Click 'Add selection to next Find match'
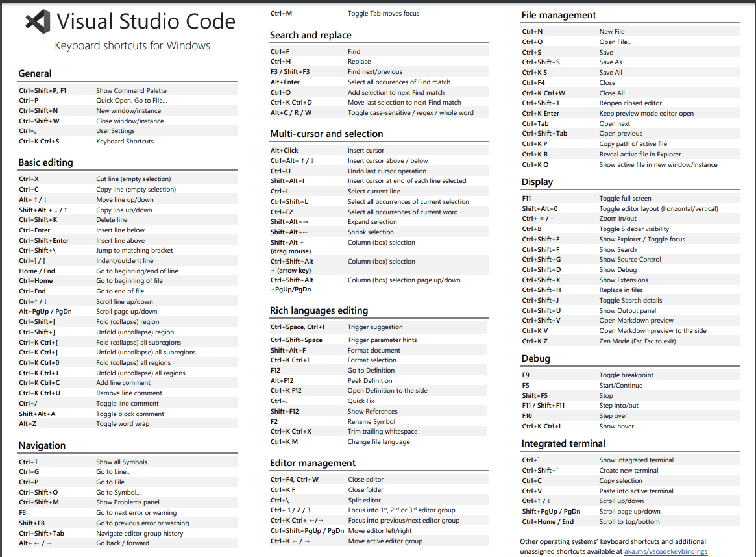 coord(396,93)
